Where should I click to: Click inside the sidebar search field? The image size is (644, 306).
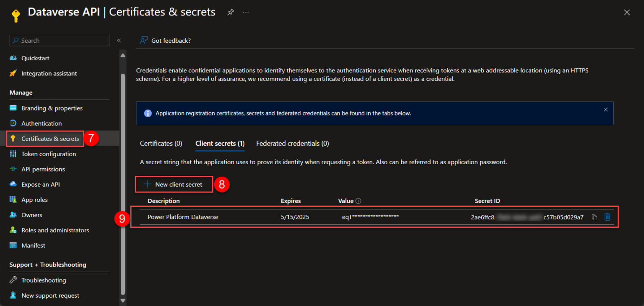[59, 40]
